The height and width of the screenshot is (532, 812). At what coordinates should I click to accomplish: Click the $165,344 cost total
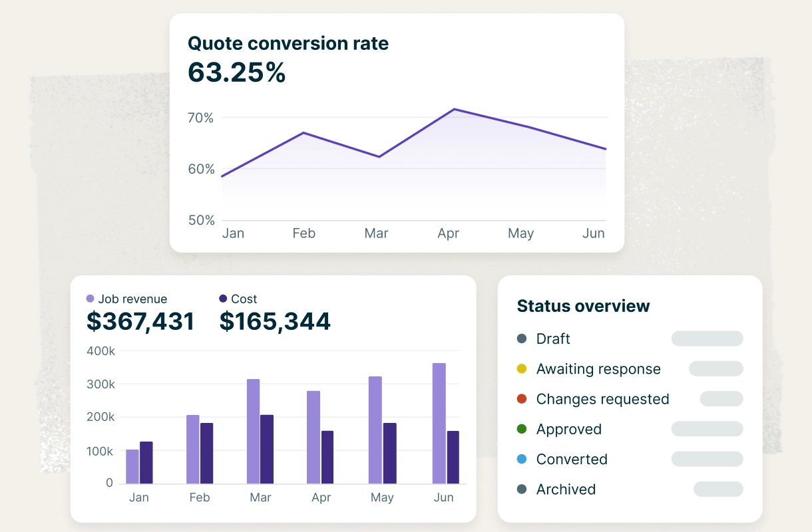pyautogui.click(x=275, y=322)
